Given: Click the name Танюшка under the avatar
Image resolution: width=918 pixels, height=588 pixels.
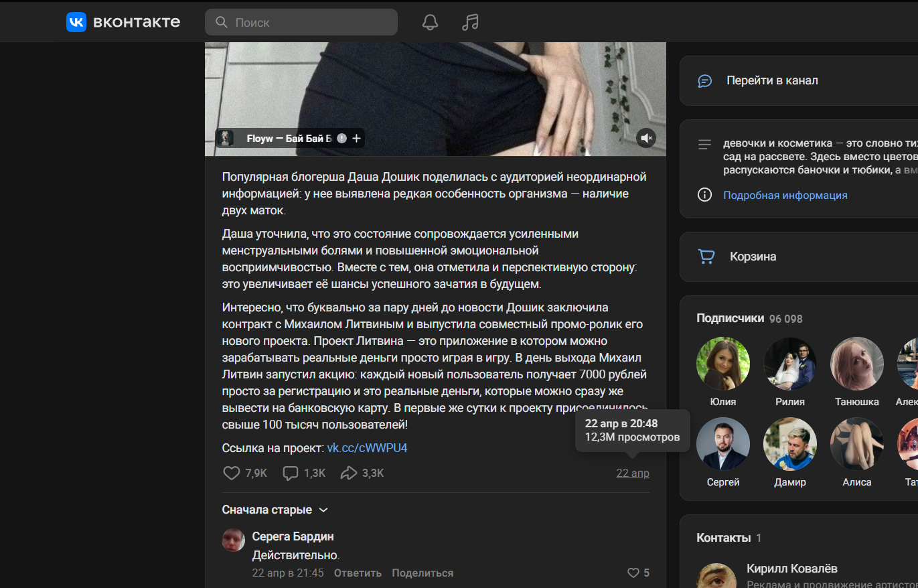Looking at the screenshot, I should [857, 402].
